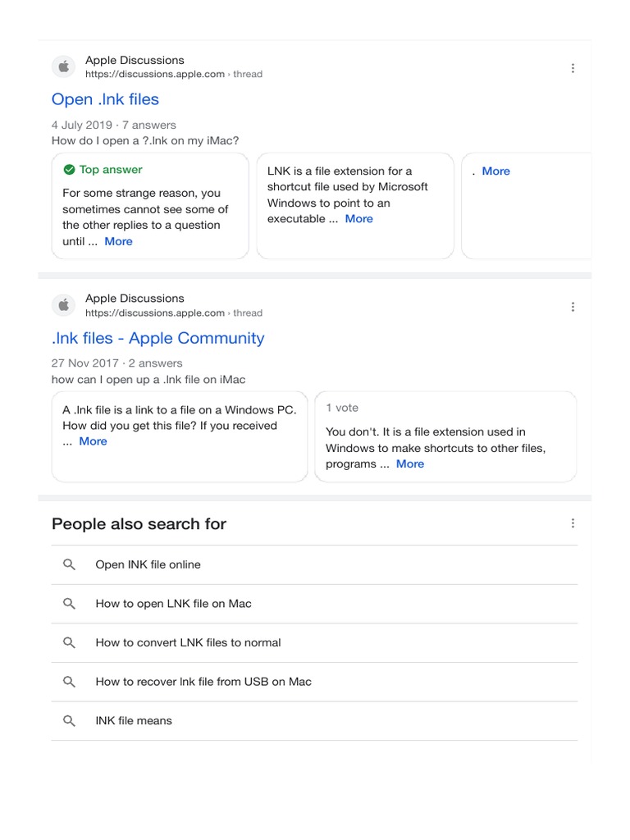Expand 'More' in the Top answer card
The image size is (630, 840).
(x=118, y=241)
